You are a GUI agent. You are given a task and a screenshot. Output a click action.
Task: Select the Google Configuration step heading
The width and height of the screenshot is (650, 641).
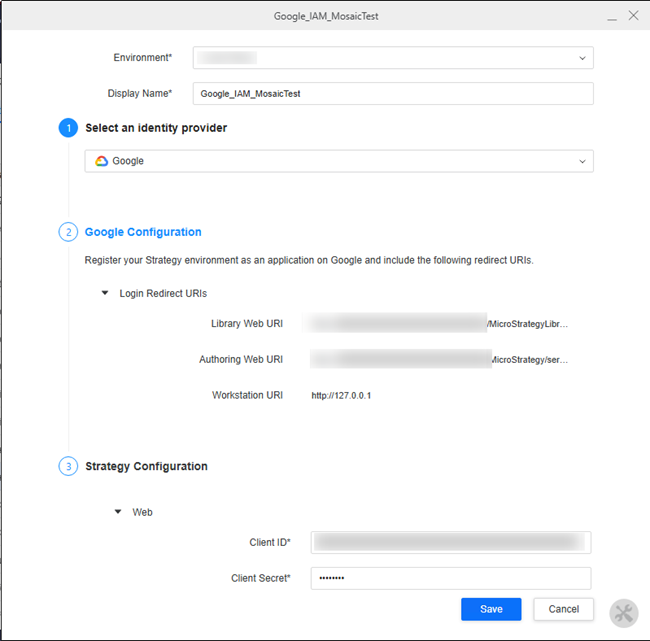(x=143, y=232)
